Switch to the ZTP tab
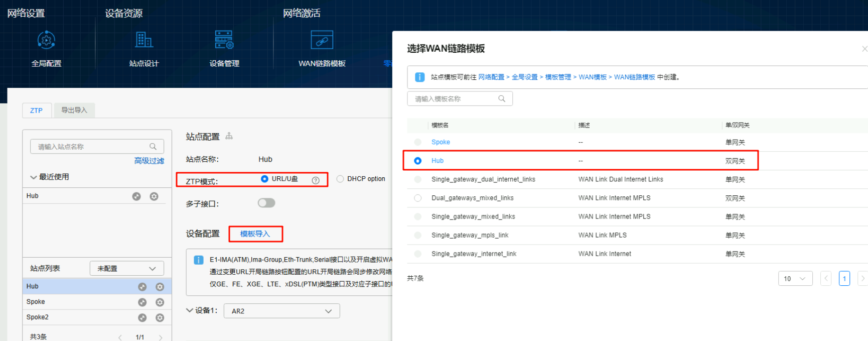 36,110
